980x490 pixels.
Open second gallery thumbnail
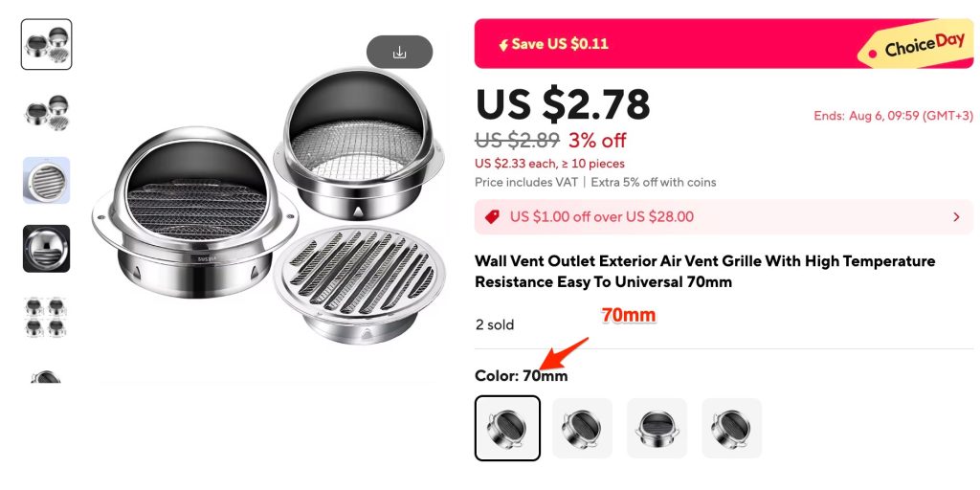[x=46, y=113]
